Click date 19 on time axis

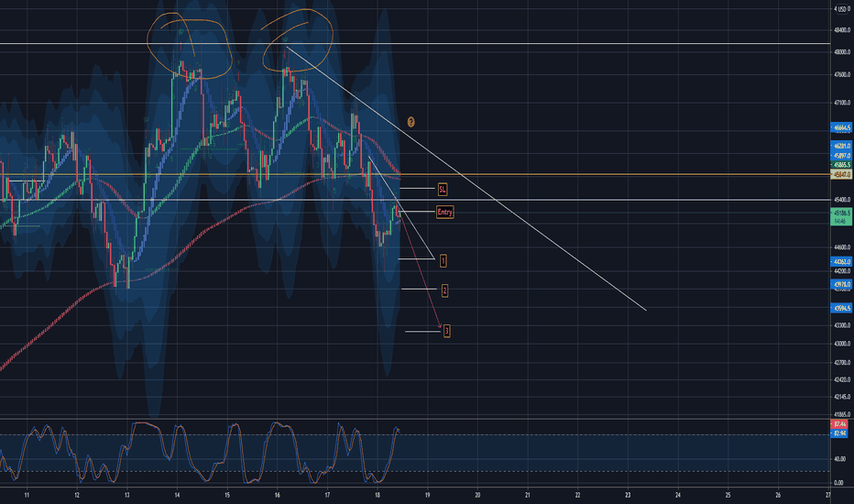428,495
